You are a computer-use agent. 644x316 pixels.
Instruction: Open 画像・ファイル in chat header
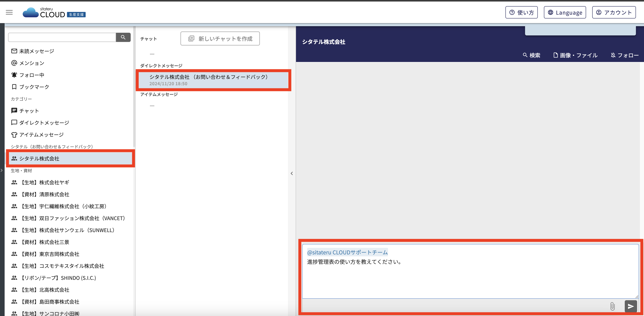[x=575, y=55]
